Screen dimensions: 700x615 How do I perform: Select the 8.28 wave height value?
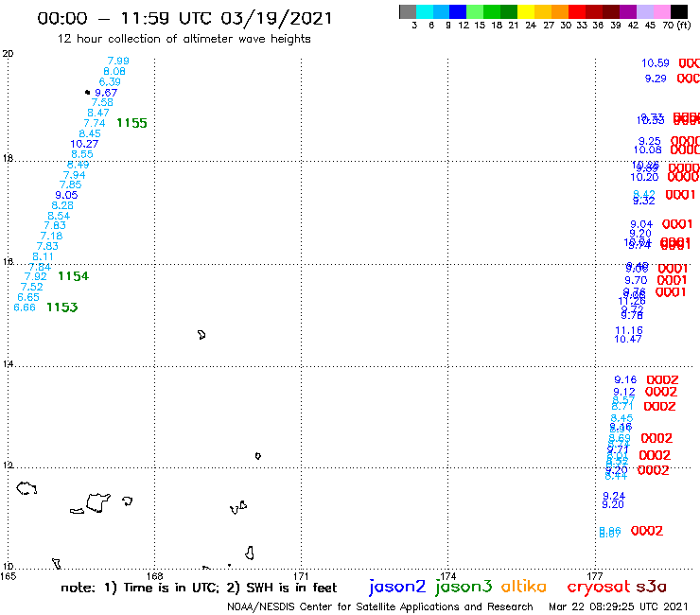click(x=62, y=205)
